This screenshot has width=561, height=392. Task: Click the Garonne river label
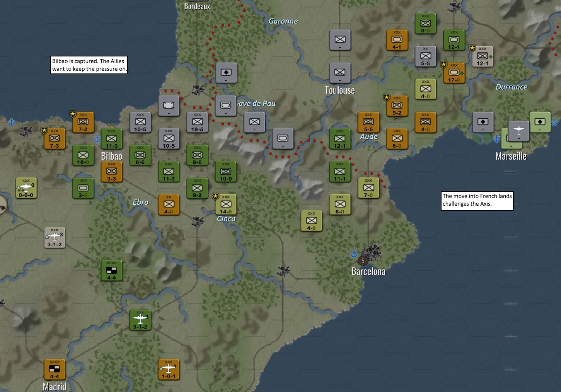tap(283, 21)
